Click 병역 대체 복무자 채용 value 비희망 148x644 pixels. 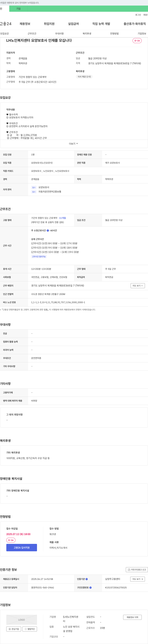[34, 401]
